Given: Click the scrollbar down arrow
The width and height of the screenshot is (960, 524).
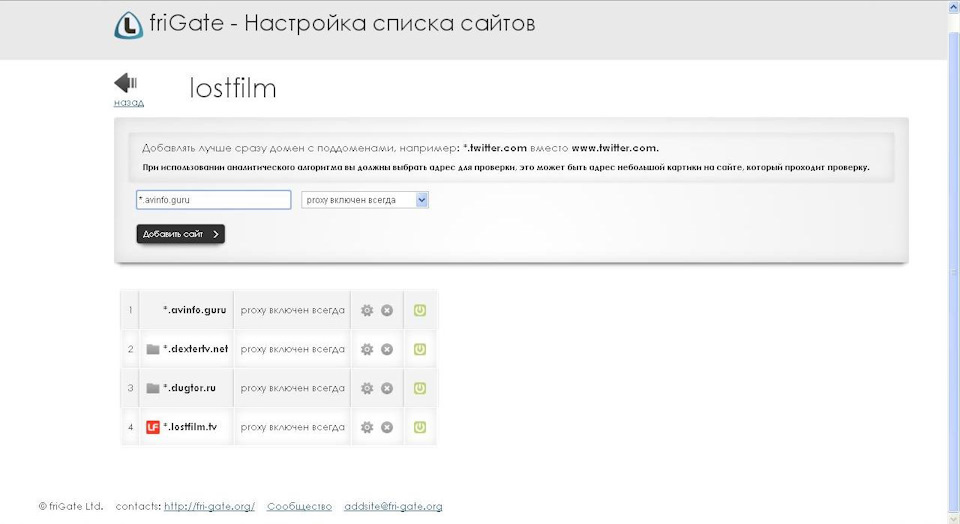Looking at the screenshot, I should (x=954, y=518).
